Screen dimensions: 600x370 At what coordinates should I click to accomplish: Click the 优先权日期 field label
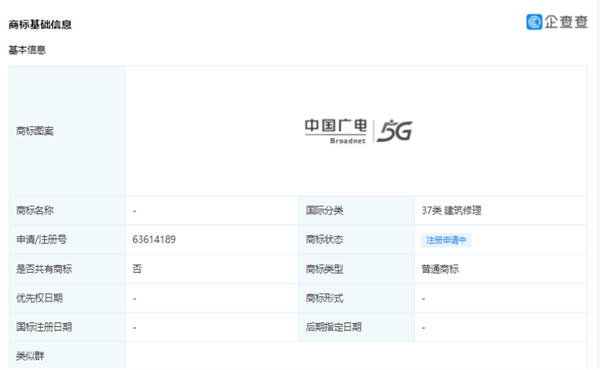pyautogui.click(x=39, y=298)
